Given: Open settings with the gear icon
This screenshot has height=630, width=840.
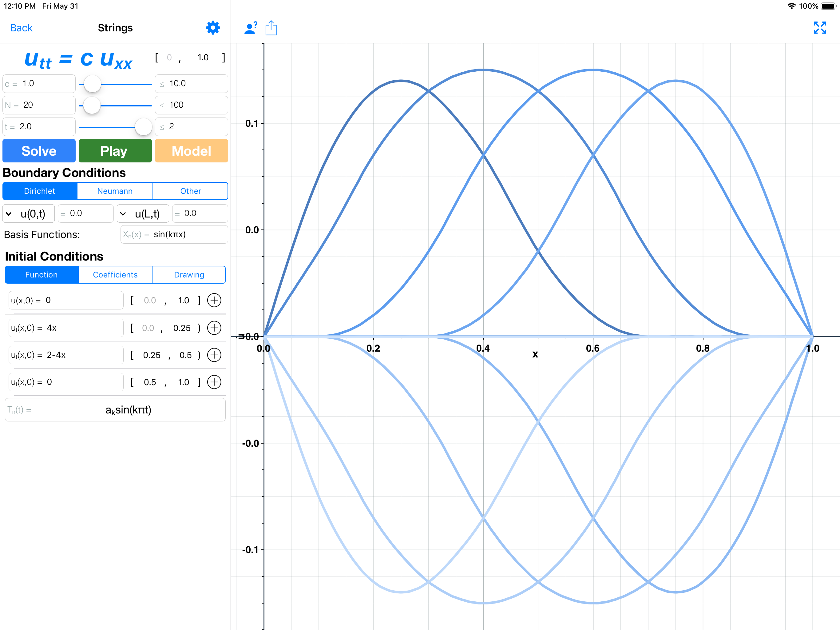Looking at the screenshot, I should (x=213, y=28).
